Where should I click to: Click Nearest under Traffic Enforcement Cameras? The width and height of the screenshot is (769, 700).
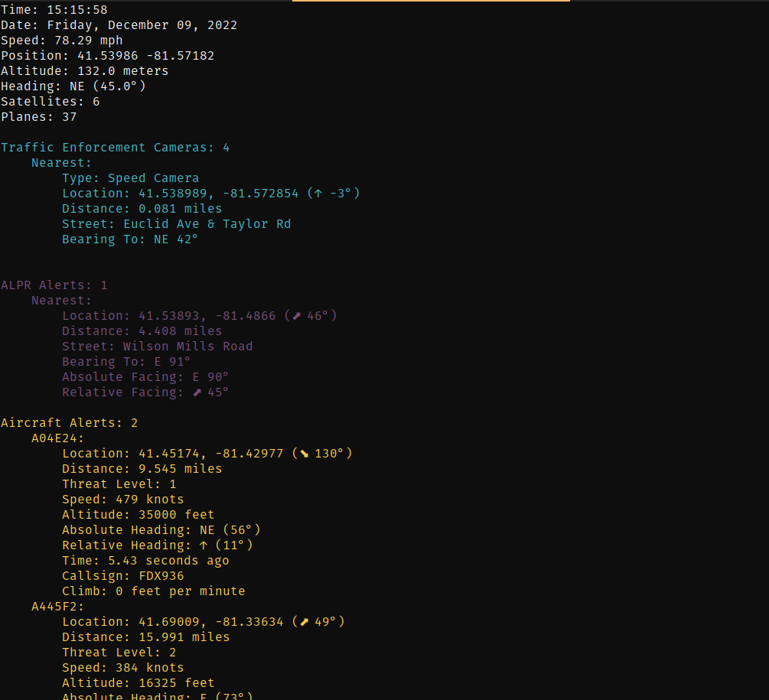tap(61, 163)
